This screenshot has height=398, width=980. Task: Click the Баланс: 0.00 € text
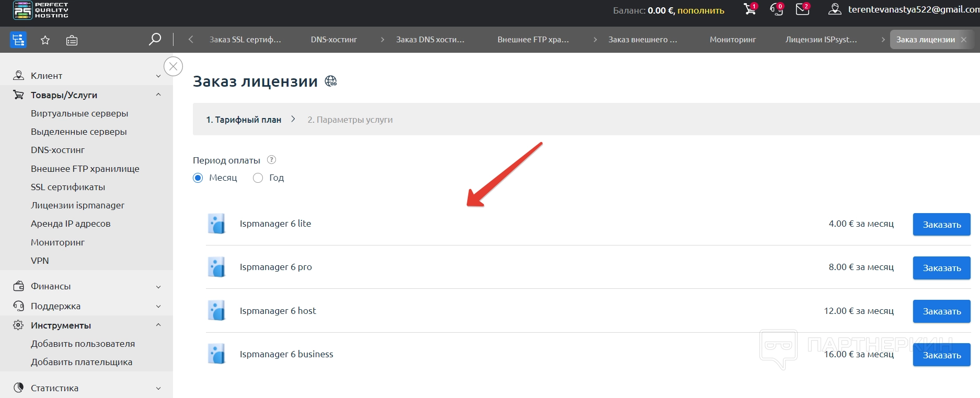tap(643, 10)
